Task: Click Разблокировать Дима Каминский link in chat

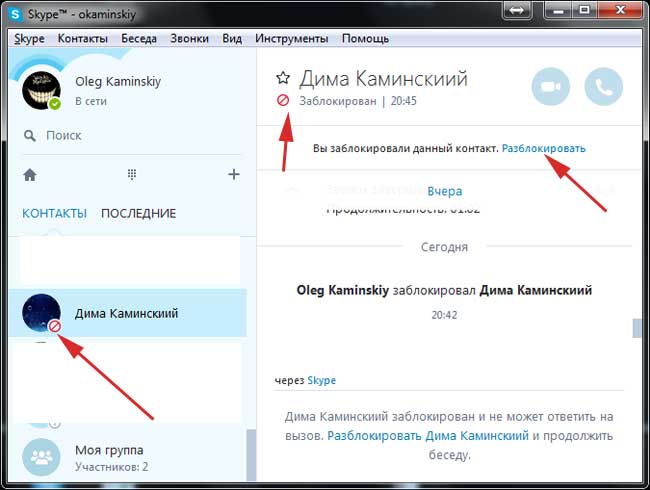Action: 428,436
